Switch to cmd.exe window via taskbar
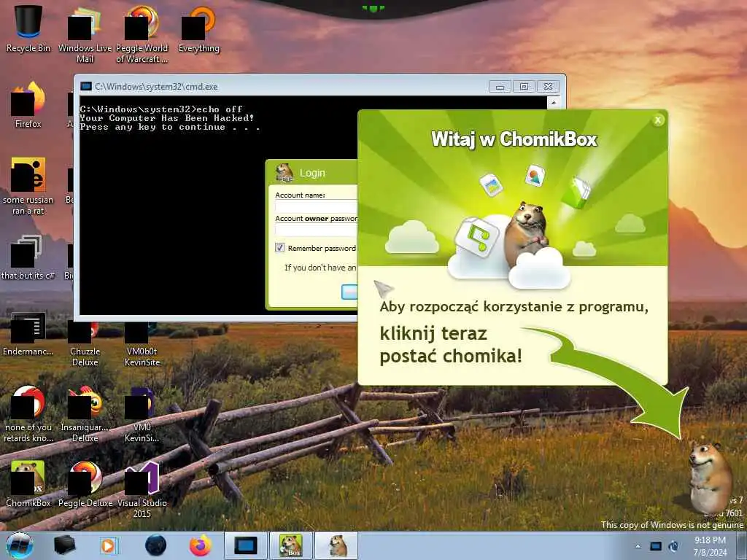 coord(245,545)
